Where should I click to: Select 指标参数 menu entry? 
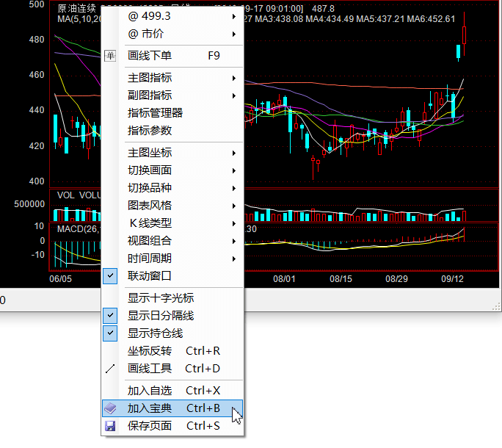click(150, 131)
